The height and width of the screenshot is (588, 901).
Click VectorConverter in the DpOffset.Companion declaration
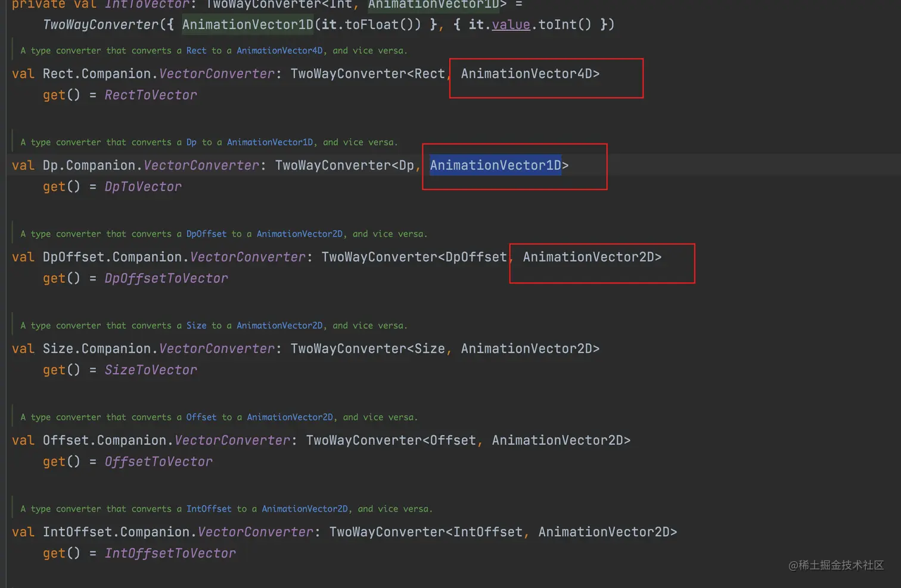(x=248, y=257)
